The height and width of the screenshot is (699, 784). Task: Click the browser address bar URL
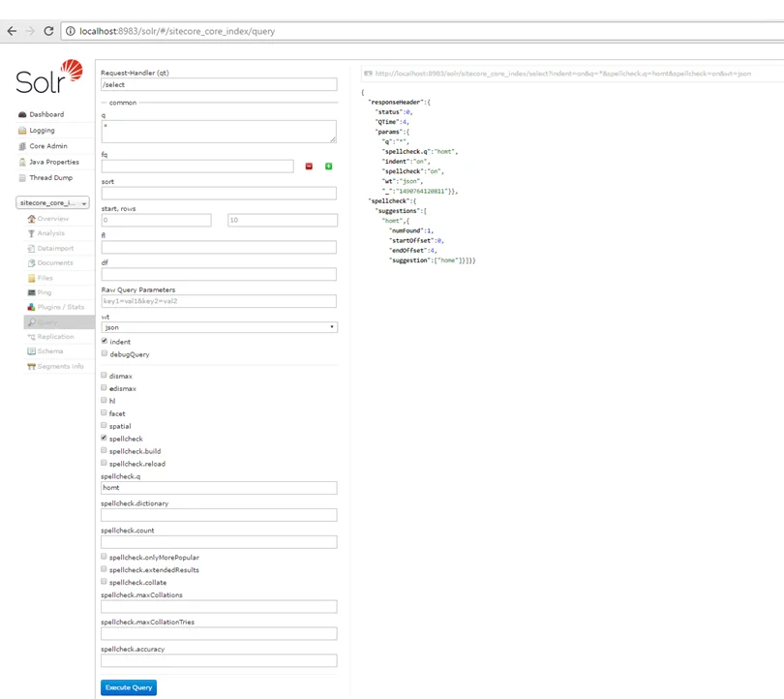[177, 31]
